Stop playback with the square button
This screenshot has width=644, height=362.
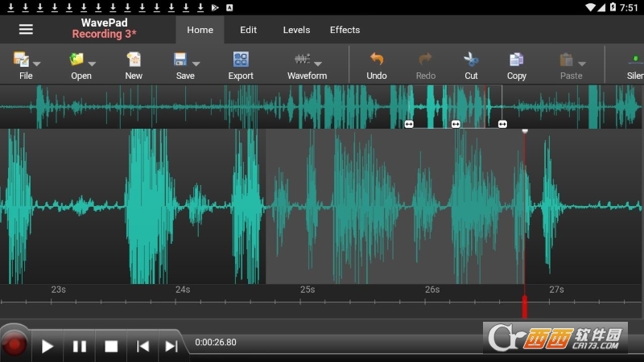point(111,347)
